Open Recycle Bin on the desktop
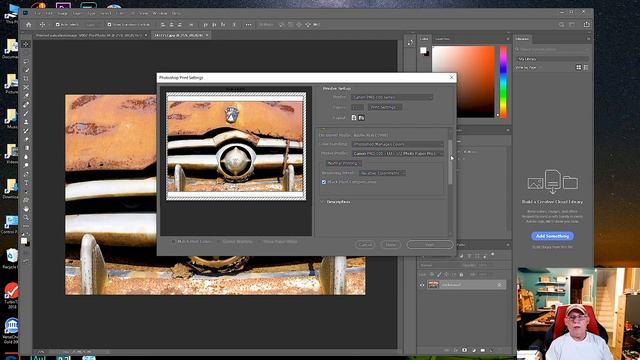The image size is (640, 360). click(x=11, y=258)
